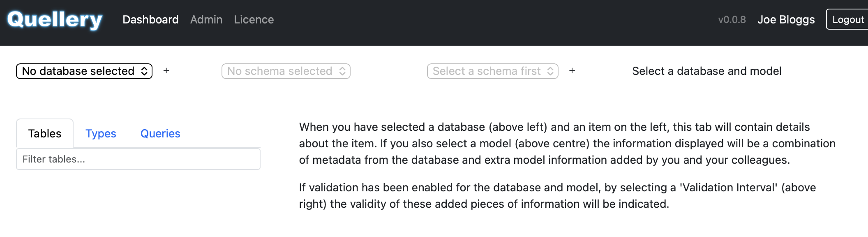Open the 'Select a schema first' model dropdown
The height and width of the screenshot is (237, 868).
[492, 71]
